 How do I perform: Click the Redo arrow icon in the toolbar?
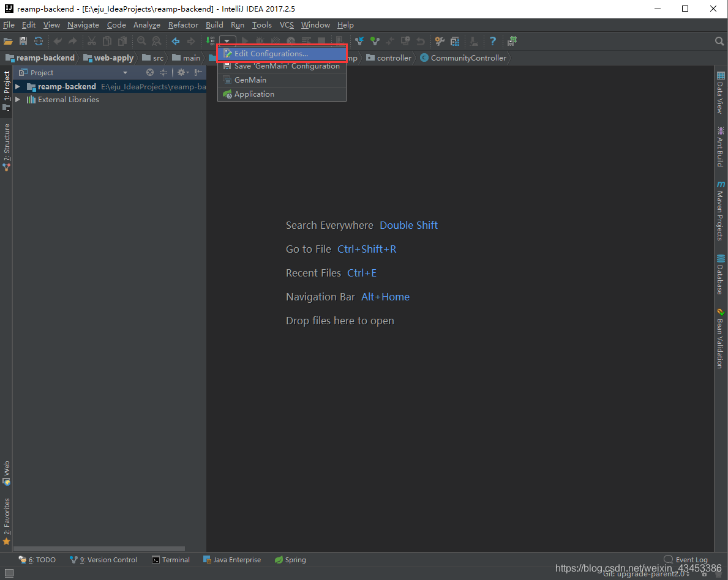[x=72, y=41]
